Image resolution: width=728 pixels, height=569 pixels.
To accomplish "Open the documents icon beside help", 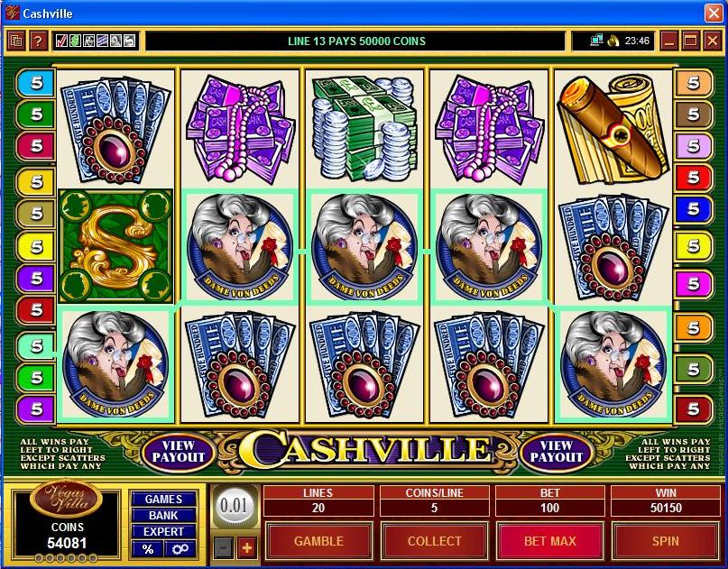I will point(15,41).
